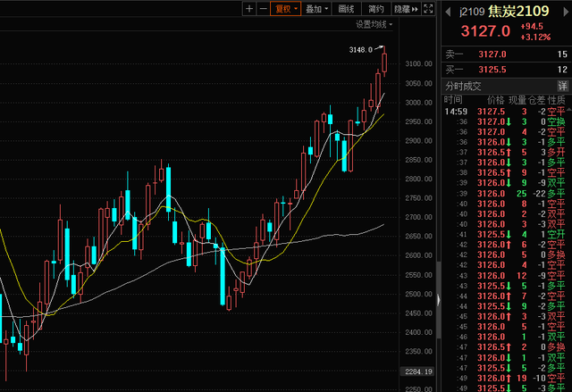Select the 分时成交 panel header

click(x=464, y=83)
